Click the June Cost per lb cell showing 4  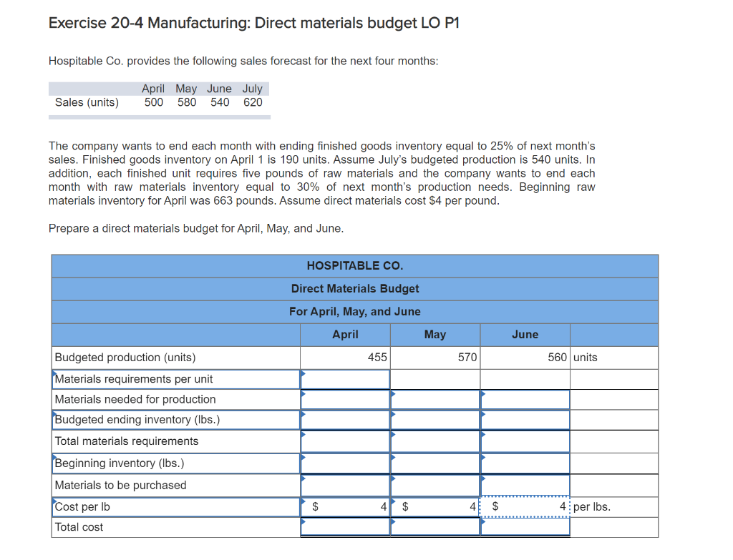tap(525, 506)
